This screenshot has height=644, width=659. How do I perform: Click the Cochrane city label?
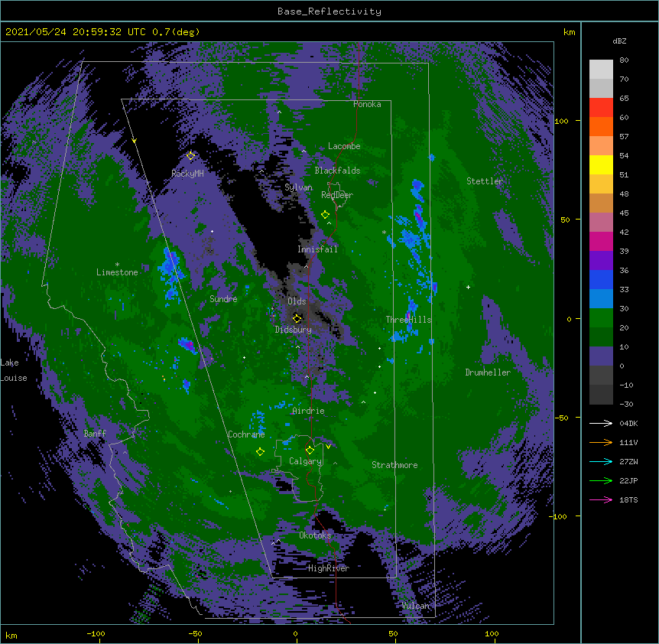[246, 434]
